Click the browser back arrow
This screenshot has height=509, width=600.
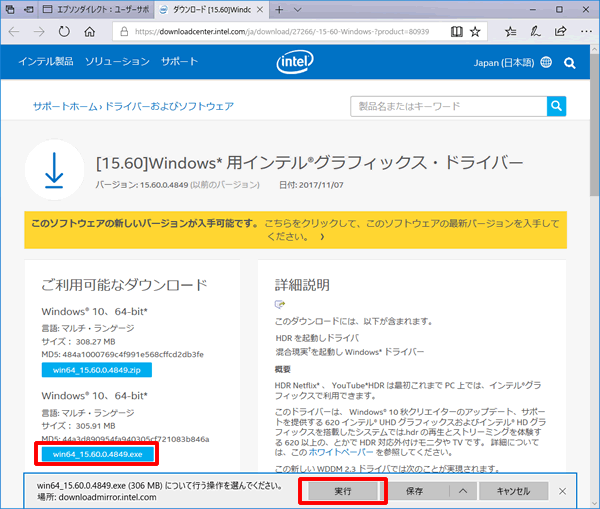point(15,32)
